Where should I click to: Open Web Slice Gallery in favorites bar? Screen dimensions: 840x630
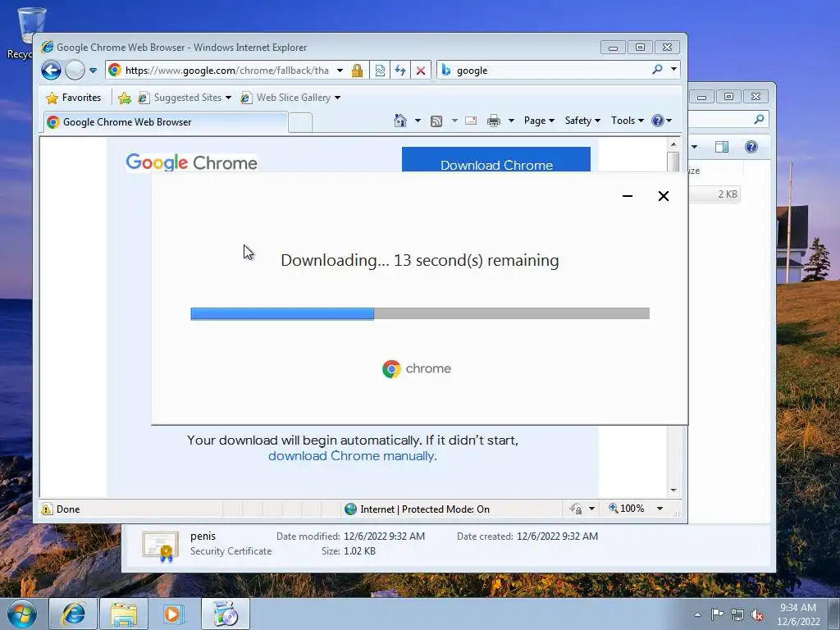point(291,98)
